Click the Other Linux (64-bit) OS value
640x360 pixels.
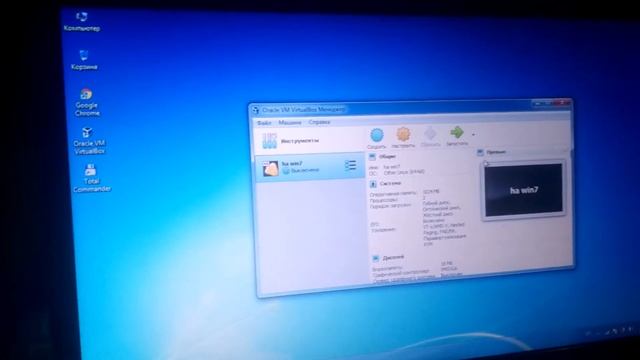404,172
